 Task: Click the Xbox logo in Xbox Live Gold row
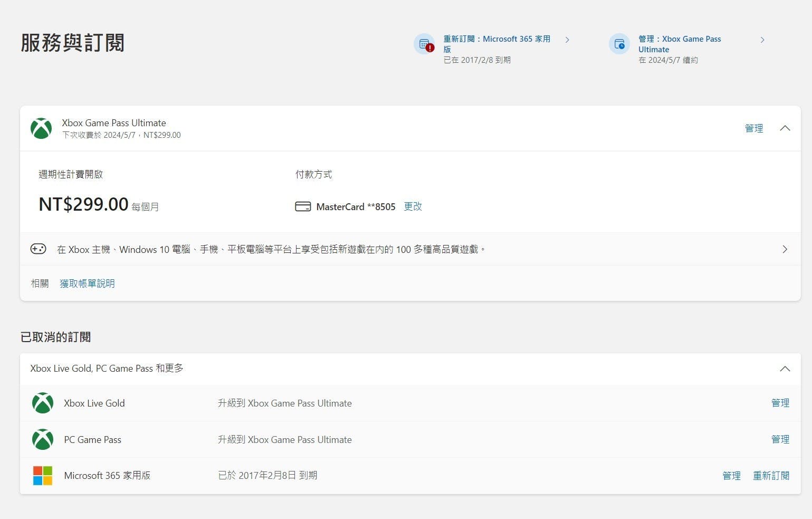coord(43,403)
